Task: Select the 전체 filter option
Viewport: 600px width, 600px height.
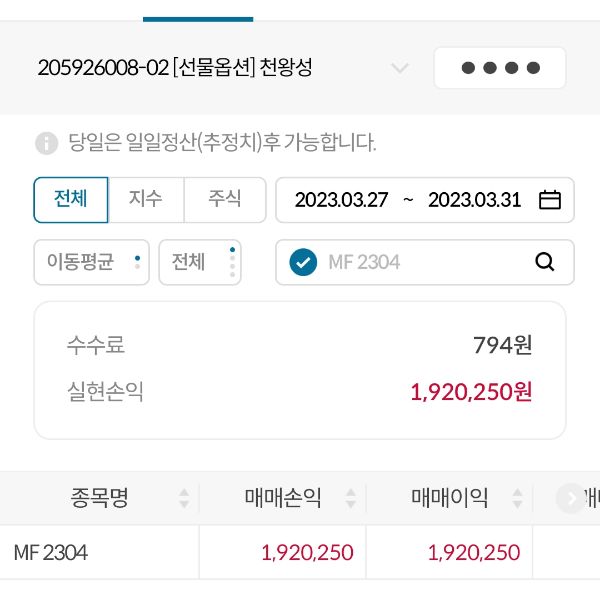Action: [71, 199]
